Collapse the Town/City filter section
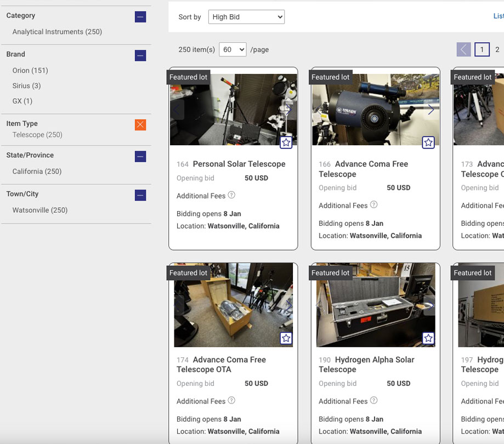 coord(140,195)
